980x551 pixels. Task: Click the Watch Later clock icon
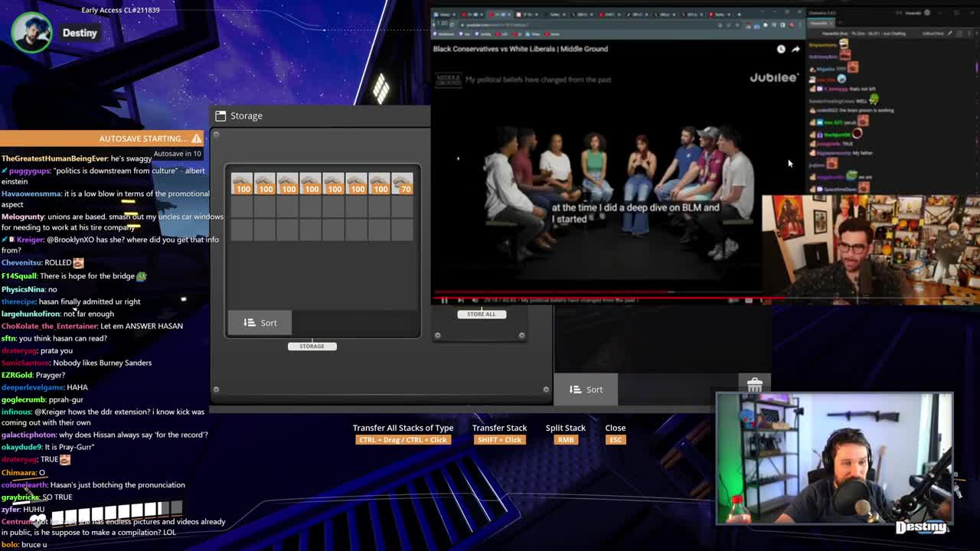(x=781, y=49)
